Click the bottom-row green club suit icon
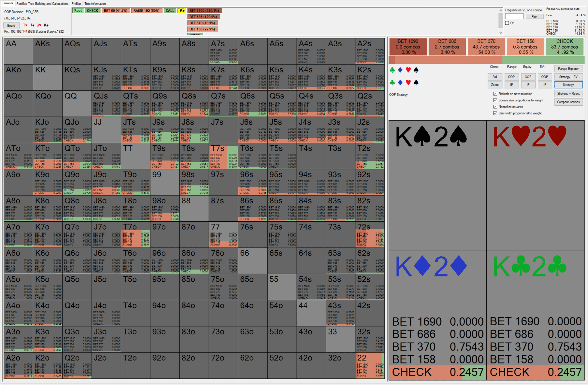Image resolution: width=588 pixels, height=385 pixels. pyautogui.click(x=392, y=83)
